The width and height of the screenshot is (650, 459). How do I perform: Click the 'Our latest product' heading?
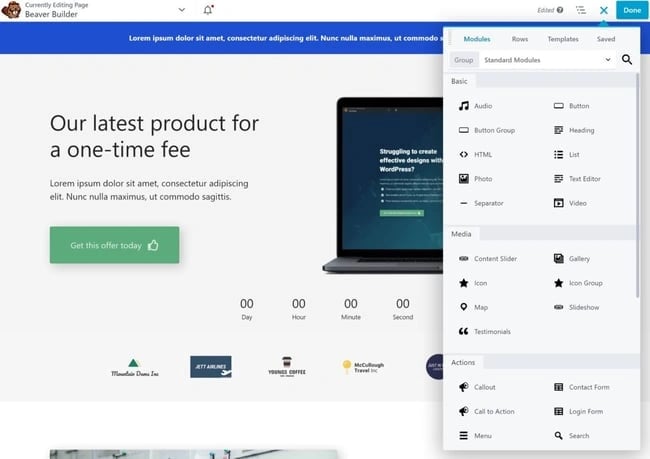tap(154, 136)
